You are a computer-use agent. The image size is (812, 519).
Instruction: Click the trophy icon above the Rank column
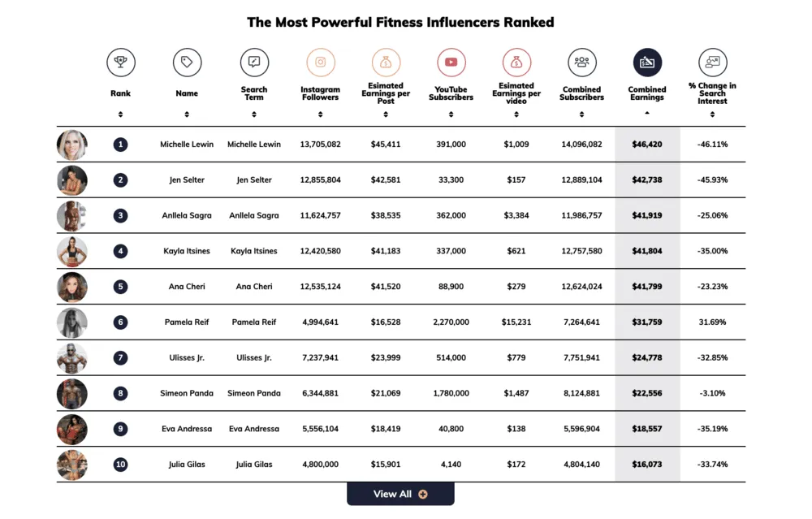pos(120,62)
